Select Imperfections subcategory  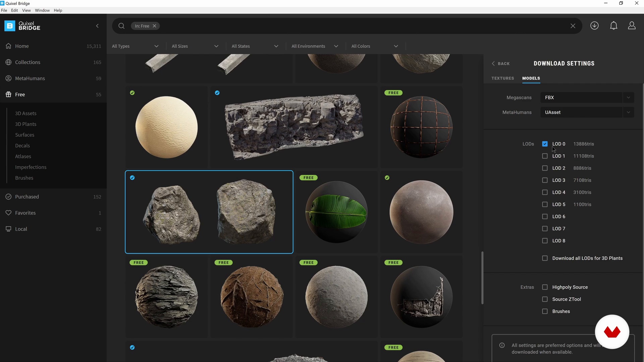[31, 167]
